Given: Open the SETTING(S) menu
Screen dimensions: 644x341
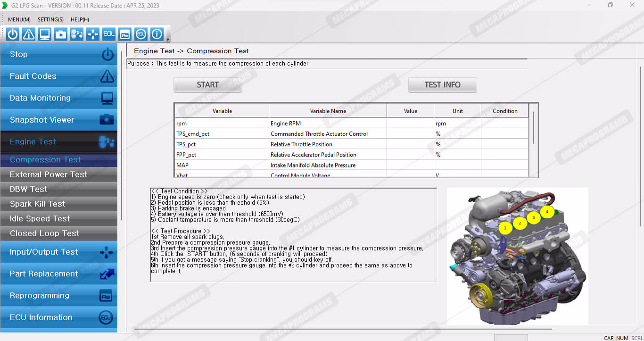Looking at the screenshot, I should click(x=50, y=19).
